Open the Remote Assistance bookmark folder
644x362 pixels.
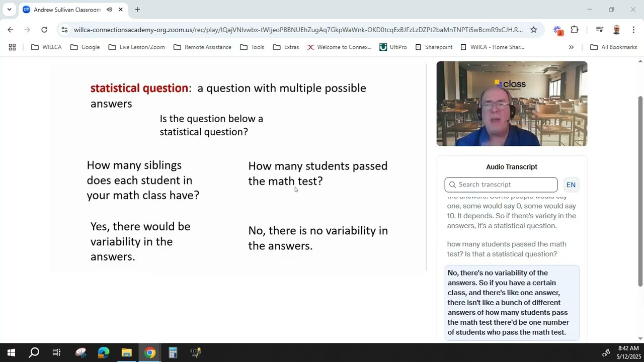coord(202,47)
